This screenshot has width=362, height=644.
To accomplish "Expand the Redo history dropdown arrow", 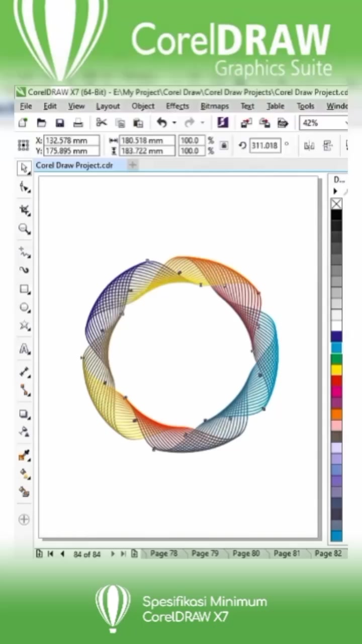I will tap(202, 123).
